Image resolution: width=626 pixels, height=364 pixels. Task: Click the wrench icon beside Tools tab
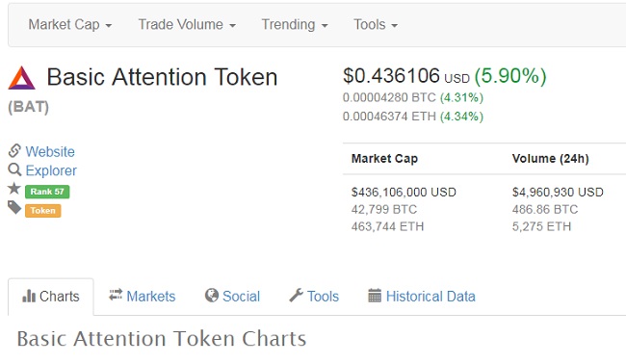coord(297,296)
